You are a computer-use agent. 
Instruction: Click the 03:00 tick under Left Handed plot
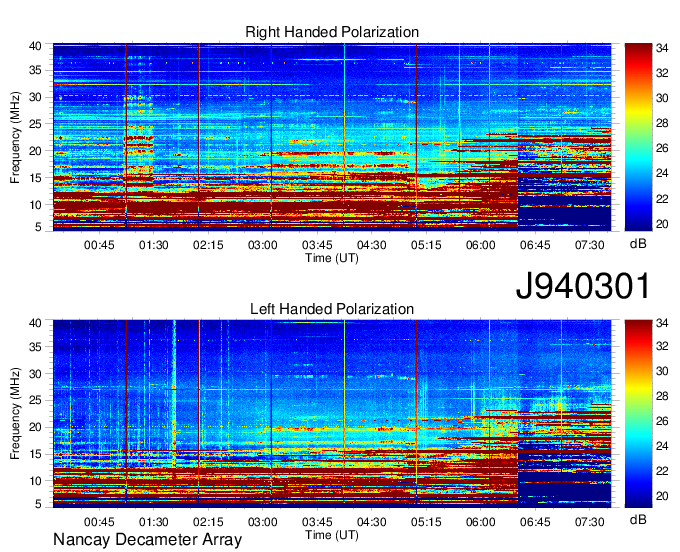pyautogui.click(x=262, y=522)
